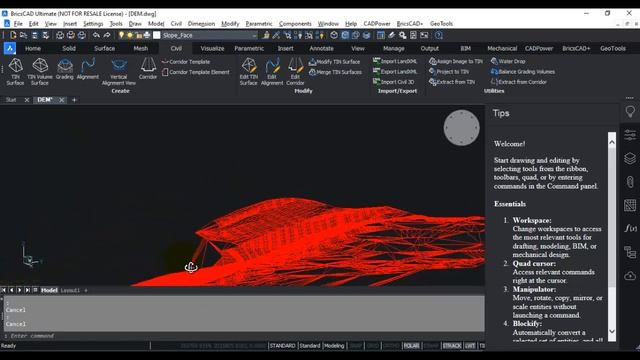640x360 pixels.
Task: Open the GeoTools ribbon tab
Action: (x=613, y=48)
